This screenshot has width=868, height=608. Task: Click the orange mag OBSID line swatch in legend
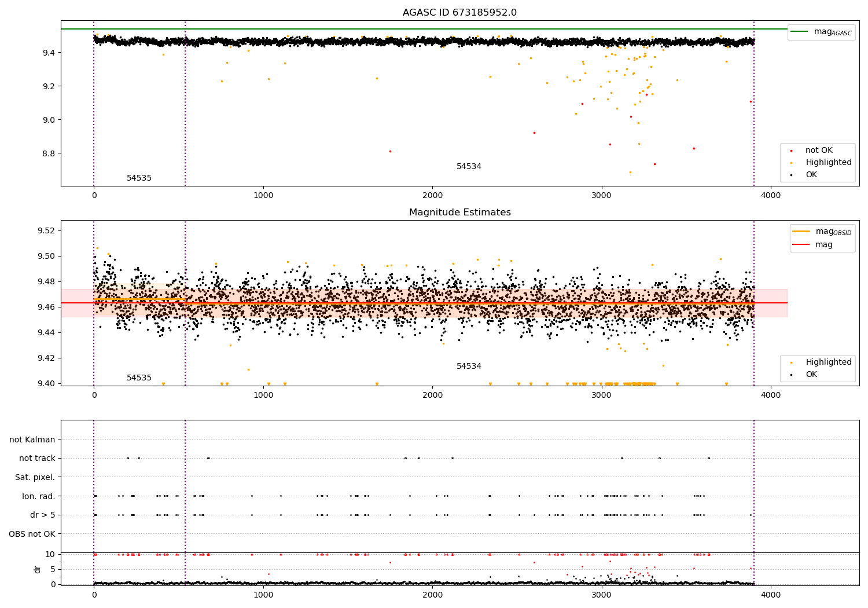[801, 232]
